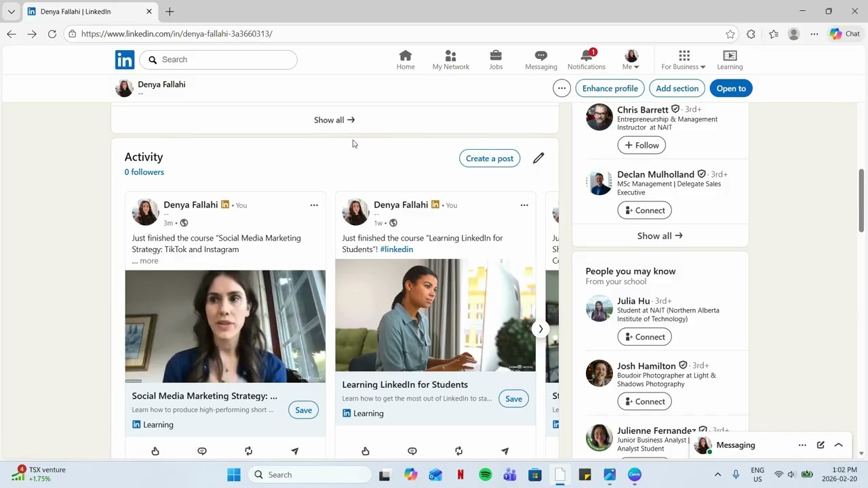
Task: Comment on the Social Media Marketing post
Action: click(x=202, y=451)
